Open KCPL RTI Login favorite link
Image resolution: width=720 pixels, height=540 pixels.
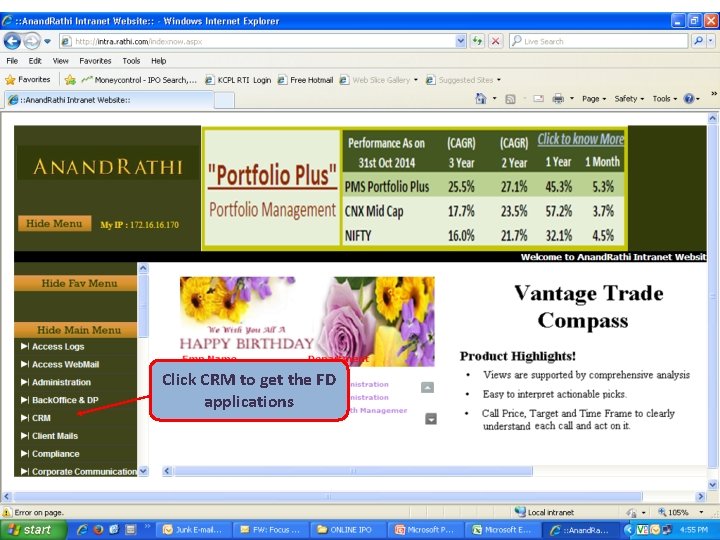(238, 80)
